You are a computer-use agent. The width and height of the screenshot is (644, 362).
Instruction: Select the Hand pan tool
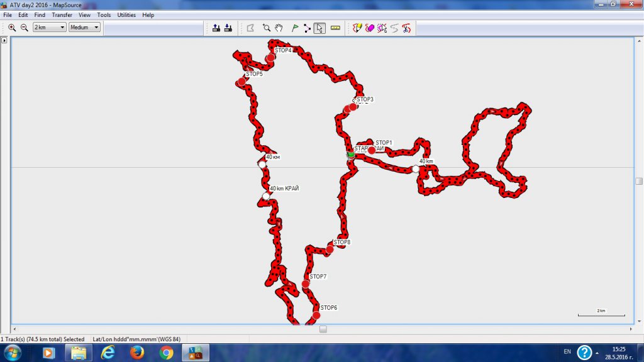click(x=279, y=28)
